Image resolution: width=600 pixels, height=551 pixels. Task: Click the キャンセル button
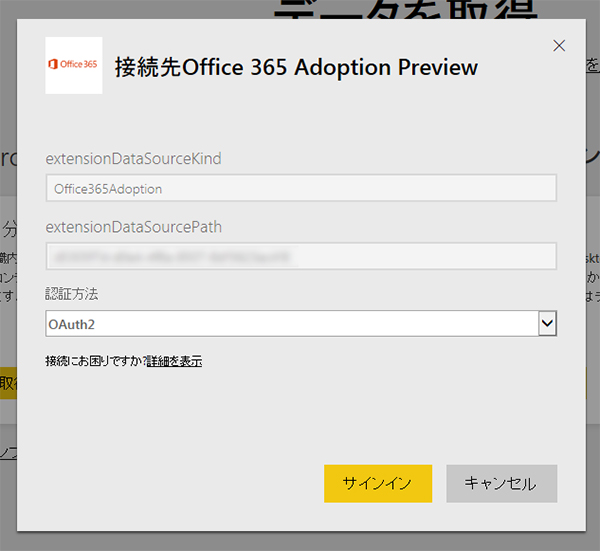[x=502, y=483]
